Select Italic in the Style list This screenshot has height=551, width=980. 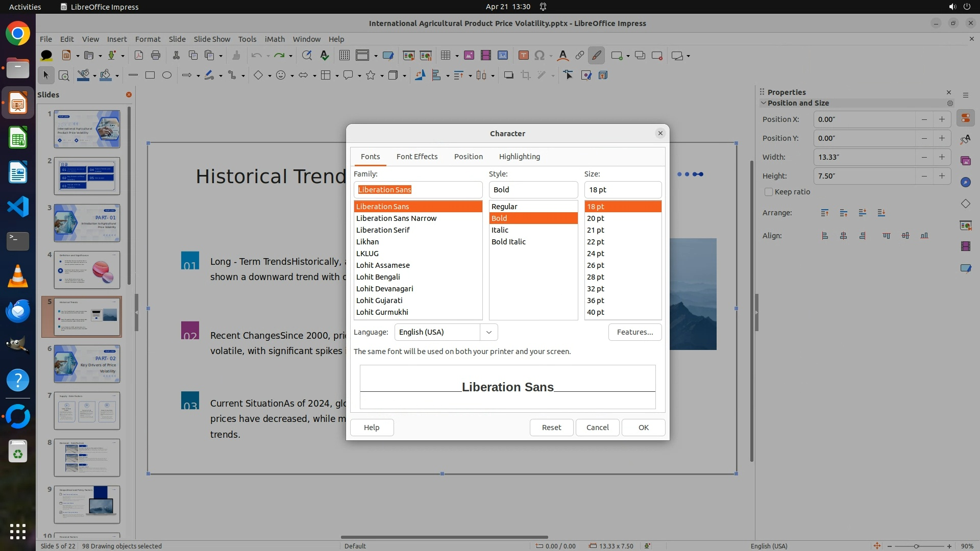point(500,230)
